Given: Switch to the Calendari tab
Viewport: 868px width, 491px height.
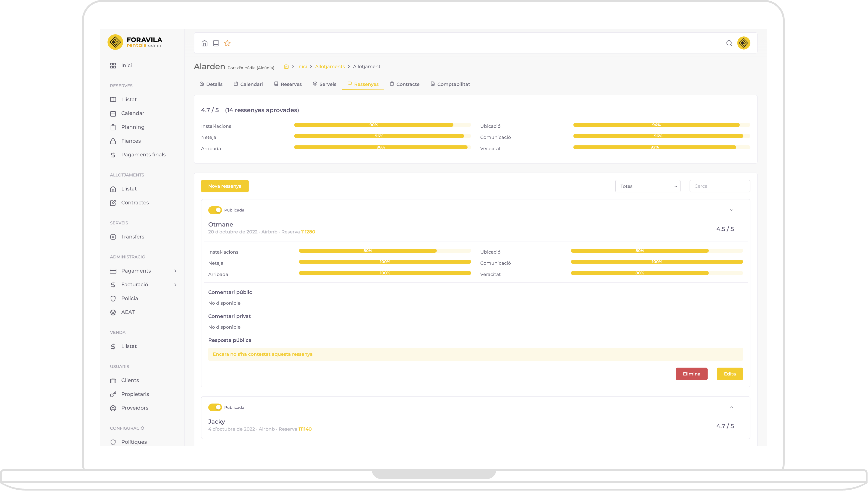Looking at the screenshot, I should [x=248, y=84].
